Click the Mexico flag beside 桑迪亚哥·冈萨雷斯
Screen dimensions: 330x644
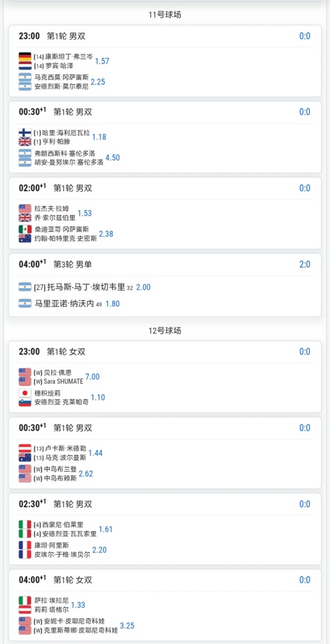pyautogui.click(x=25, y=229)
